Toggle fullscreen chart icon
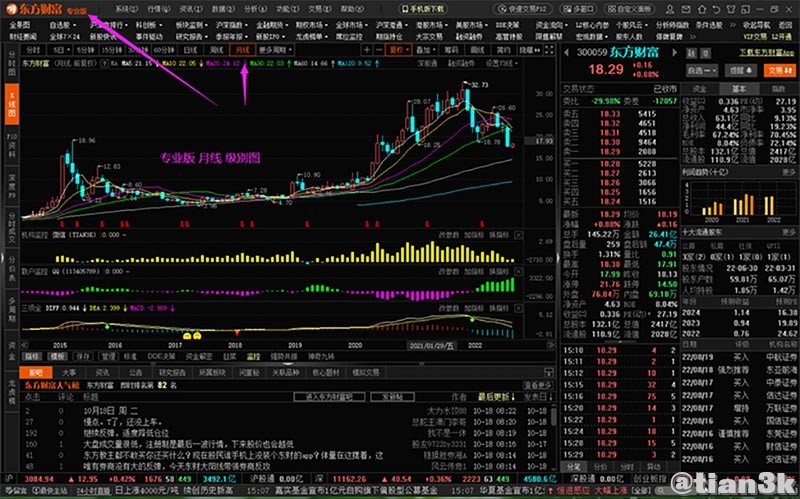This screenshot has width=800, height=499. [x=549, y=50]
